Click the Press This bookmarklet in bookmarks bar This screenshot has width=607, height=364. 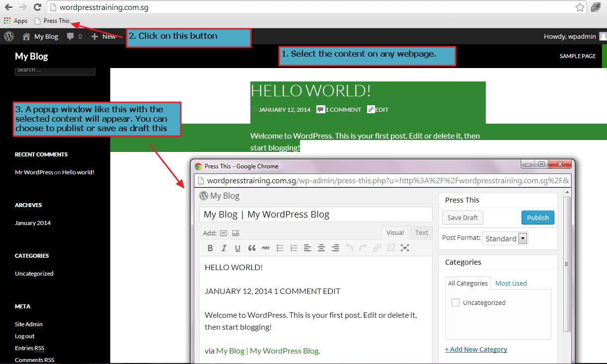[x=52, y=21]
